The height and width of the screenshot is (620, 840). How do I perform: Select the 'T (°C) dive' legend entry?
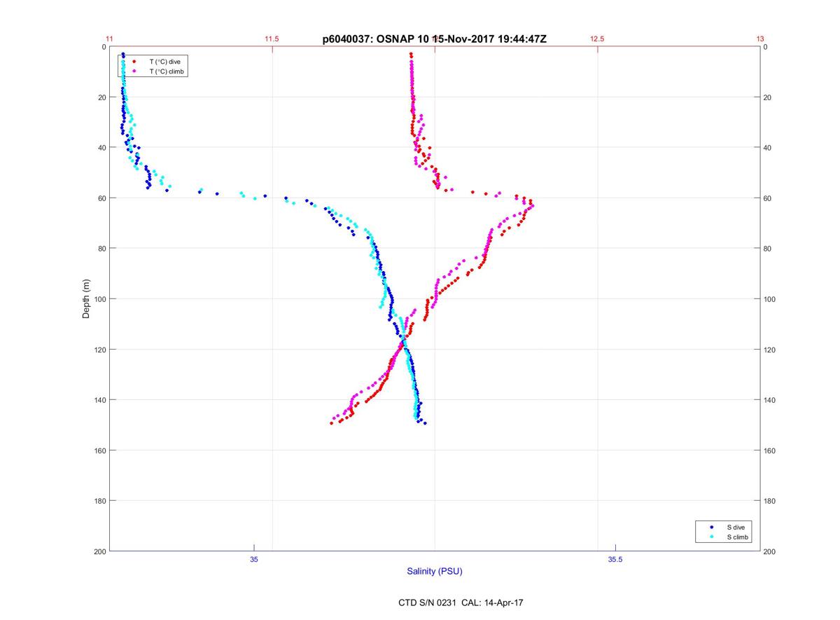[164, 62]
